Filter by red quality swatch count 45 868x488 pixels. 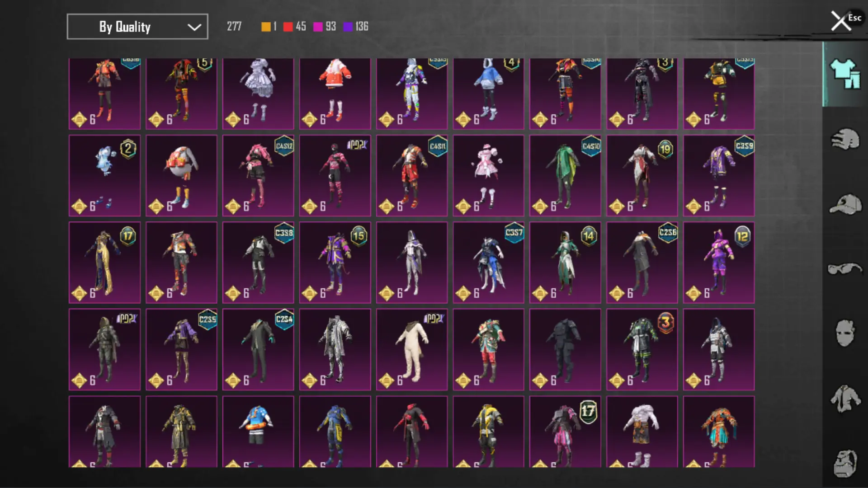point(288,27)
